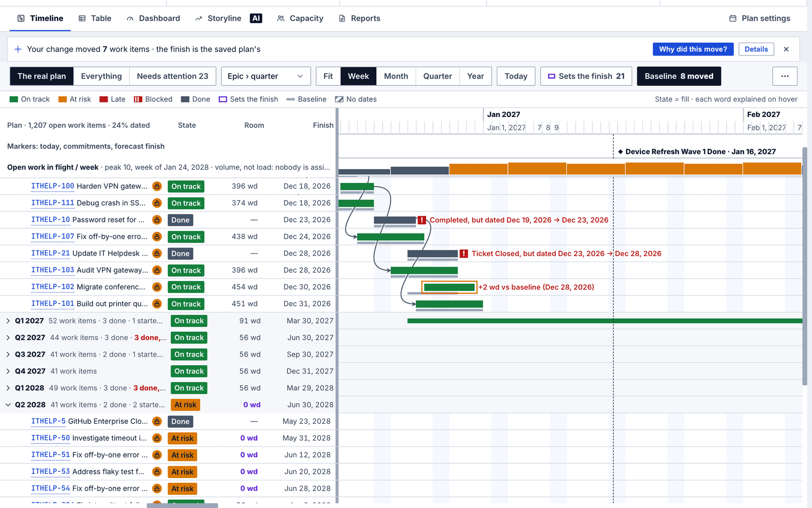The height and width of the screenshot is (508, 812).
Task: Open the Reports tab
Action: pos(359,18)
